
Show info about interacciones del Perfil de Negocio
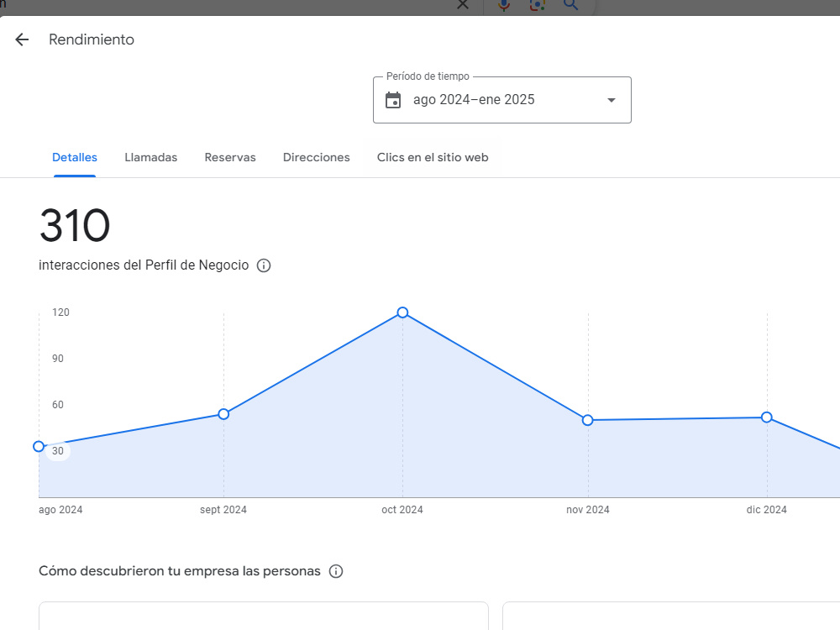(264, 265)
